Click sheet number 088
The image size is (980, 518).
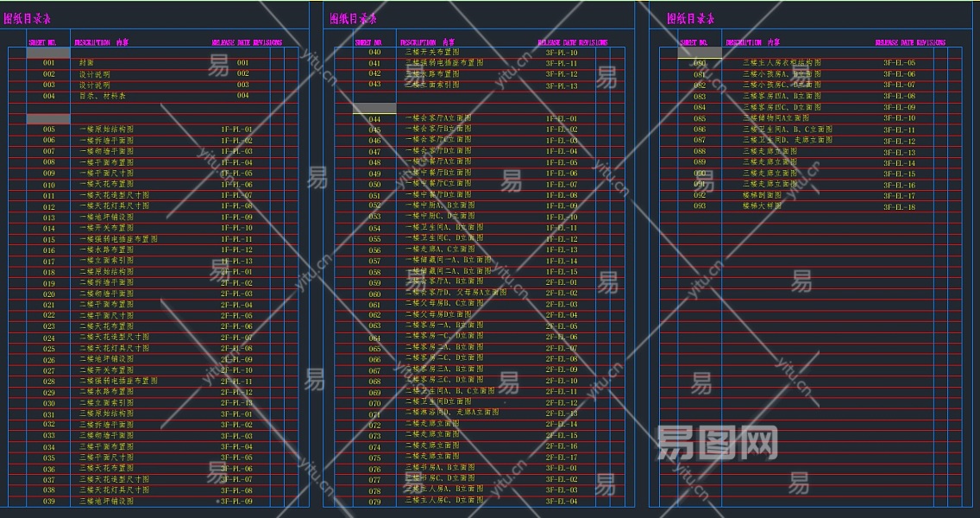coord(700,151)
